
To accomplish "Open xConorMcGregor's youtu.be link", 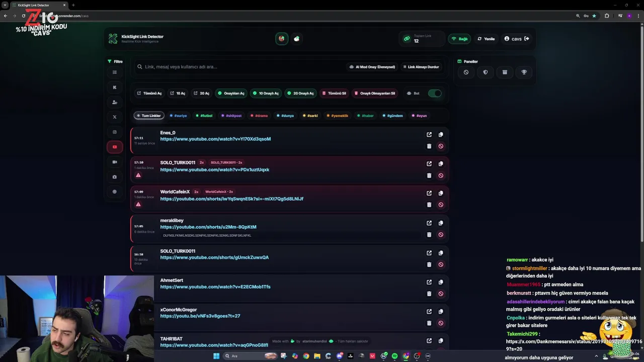I will click(x=200, y=316).
